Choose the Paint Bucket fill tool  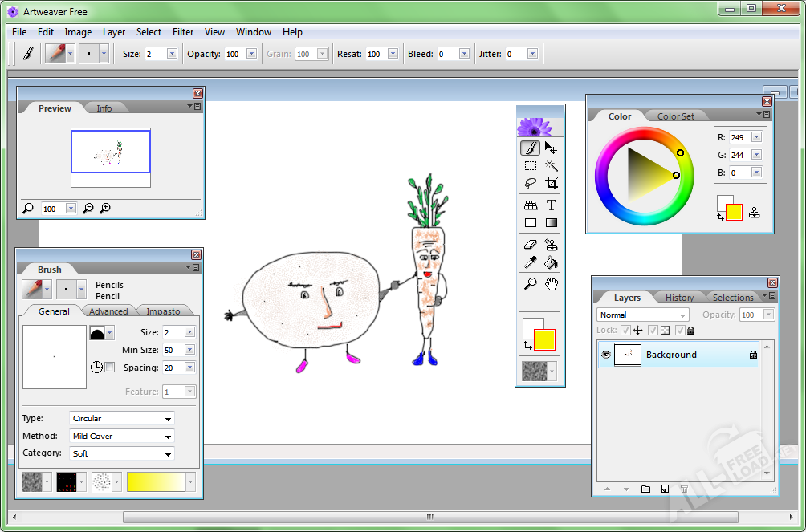(x=551, y=263)
